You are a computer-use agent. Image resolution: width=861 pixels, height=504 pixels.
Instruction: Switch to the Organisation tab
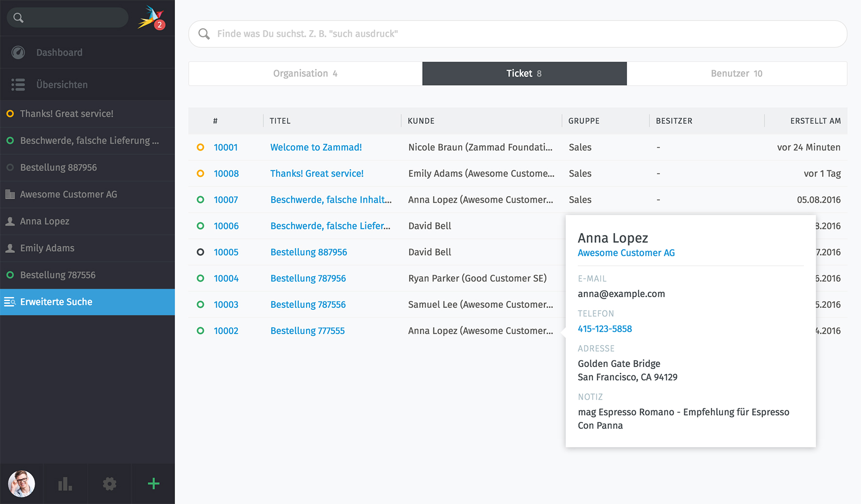coord(305,73)
